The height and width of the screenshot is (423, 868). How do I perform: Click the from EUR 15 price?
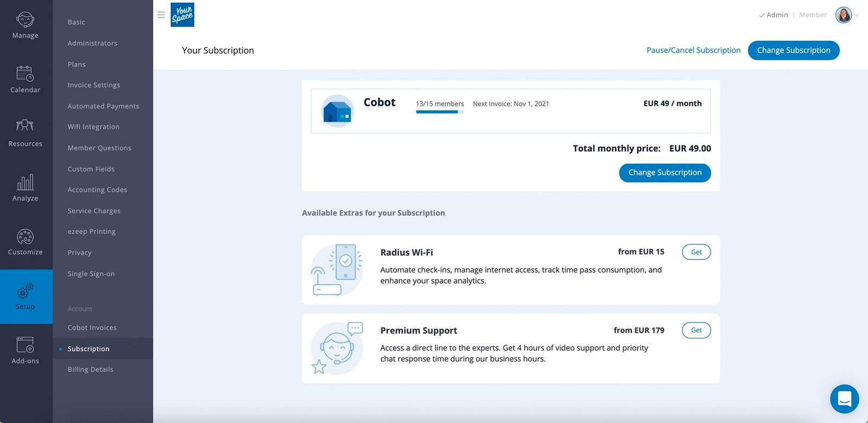(641, 251)
